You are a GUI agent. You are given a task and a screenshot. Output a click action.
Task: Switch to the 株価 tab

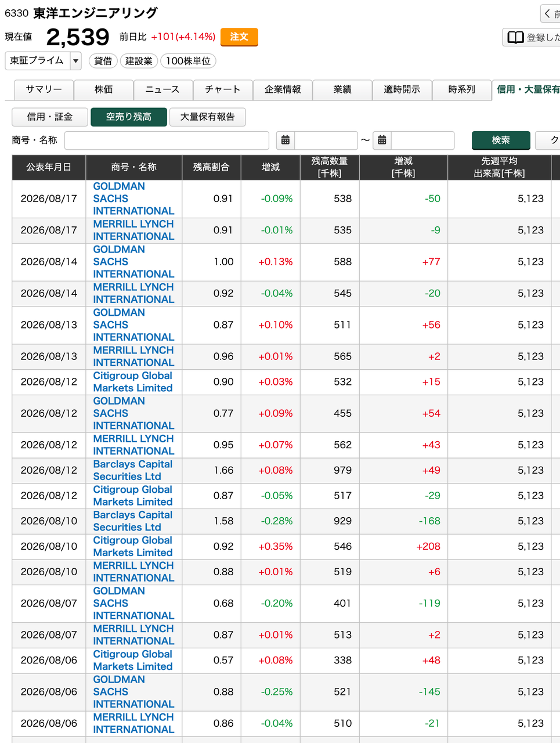tap(104, 89)
